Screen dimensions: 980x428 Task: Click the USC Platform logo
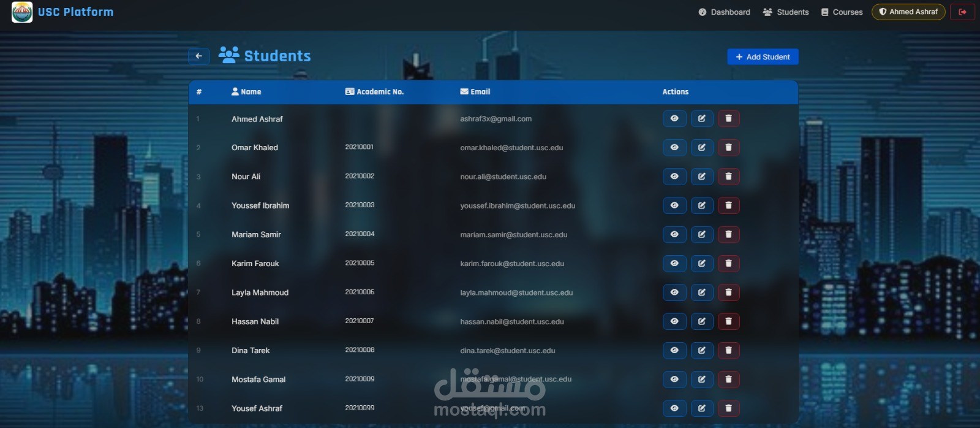pos(22,12)
